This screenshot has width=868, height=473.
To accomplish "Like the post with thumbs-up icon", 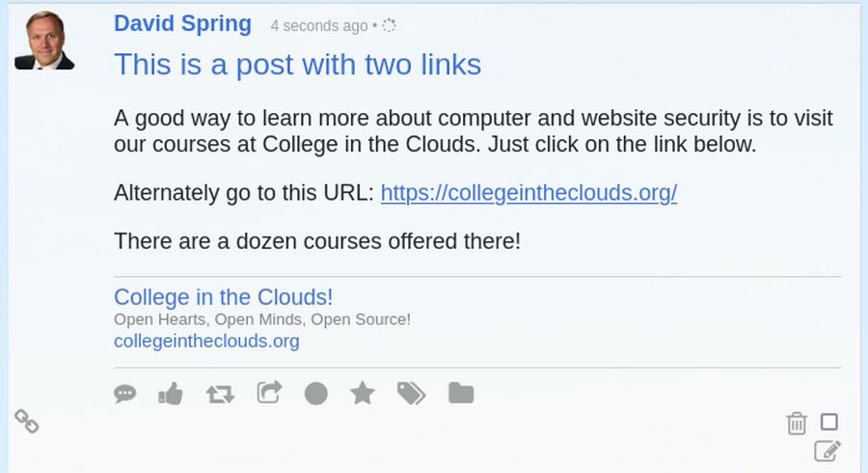I will tap(170, 393).
